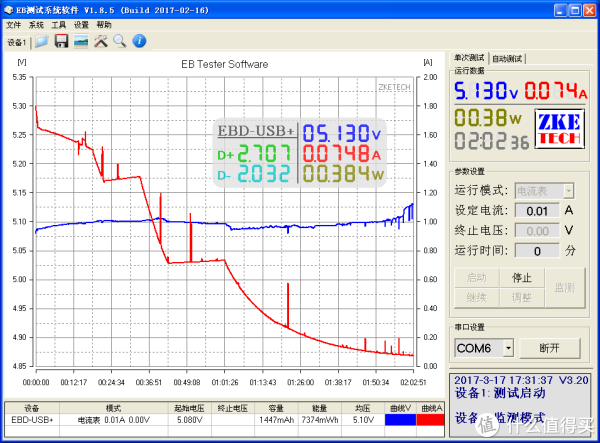Click the blue 曲线V color swatch
600x443 pixels.
pos(400,420)
